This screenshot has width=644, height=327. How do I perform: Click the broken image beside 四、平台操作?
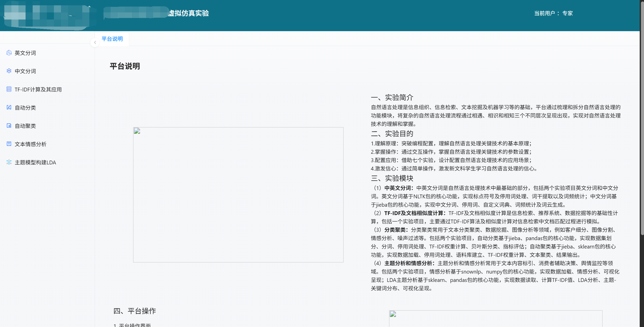tap(496, 319)
